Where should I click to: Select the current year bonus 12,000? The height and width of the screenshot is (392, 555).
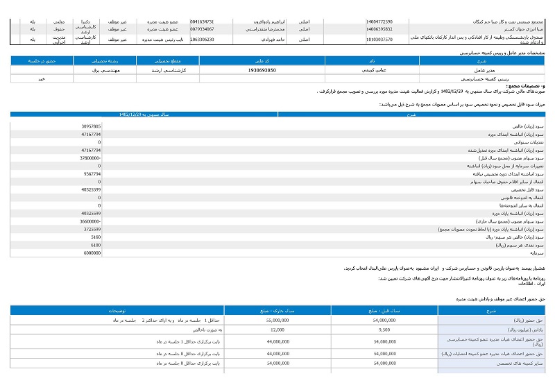(277, 330)
